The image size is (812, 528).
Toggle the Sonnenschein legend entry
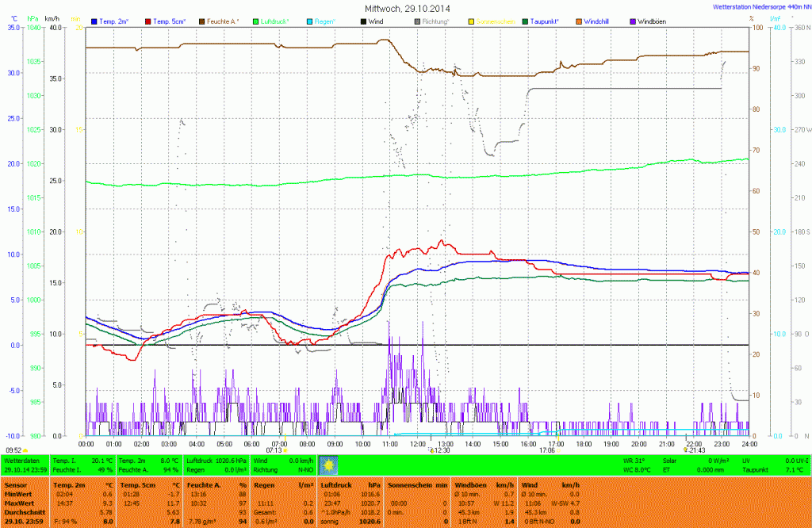pyautogui.click(x=492, y=21)
